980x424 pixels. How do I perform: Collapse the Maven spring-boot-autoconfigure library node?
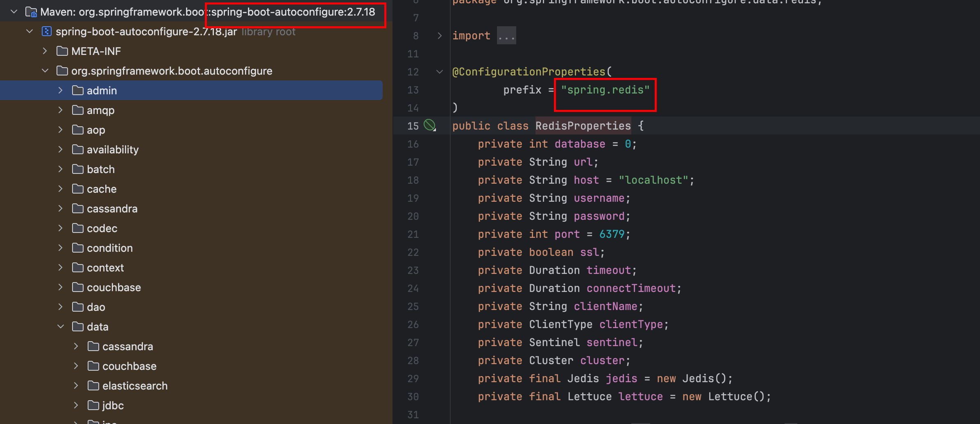coord(14,12)
